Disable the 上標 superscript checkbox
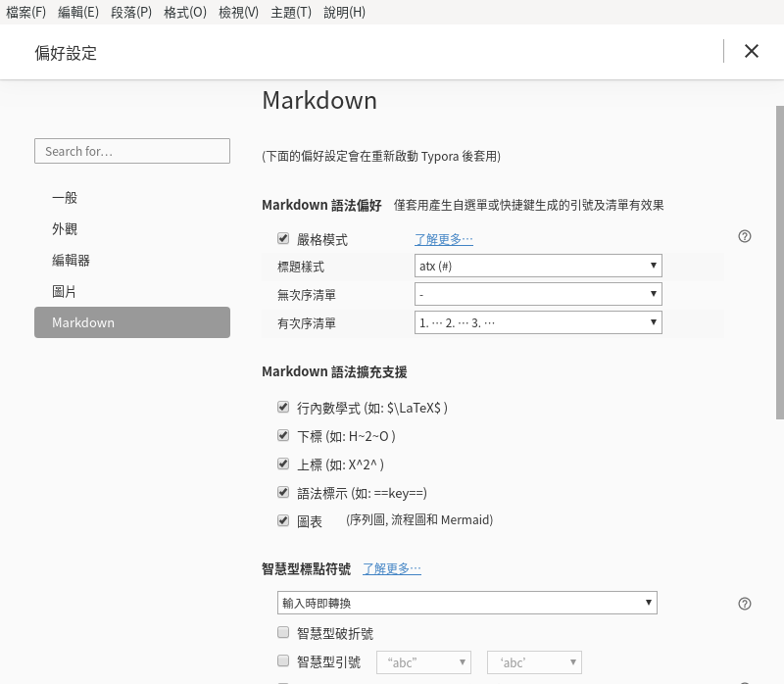Screen dimensions: 784x684 (283, 464)
